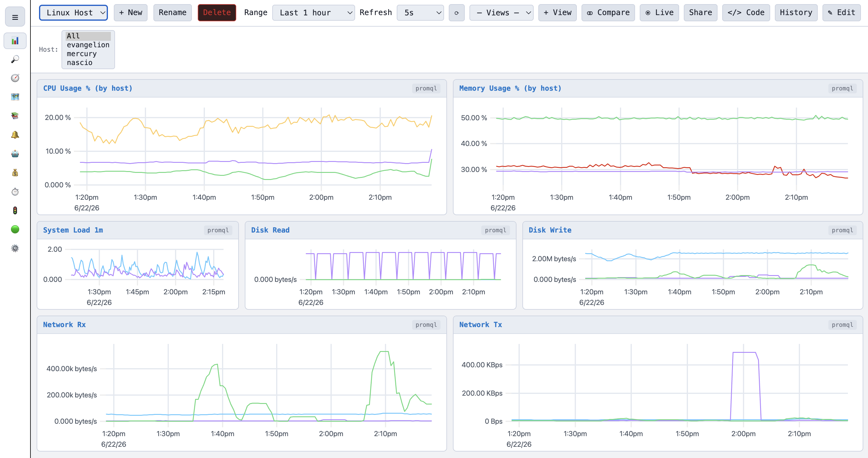Click the circular refresh-now icon button
Viewport: 868px width, 458px height.
[456, 13]
